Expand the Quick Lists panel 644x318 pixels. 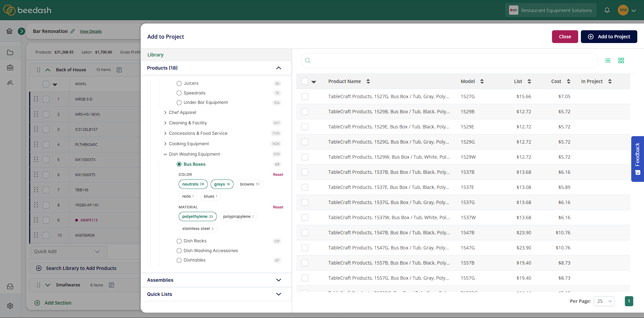278,294
